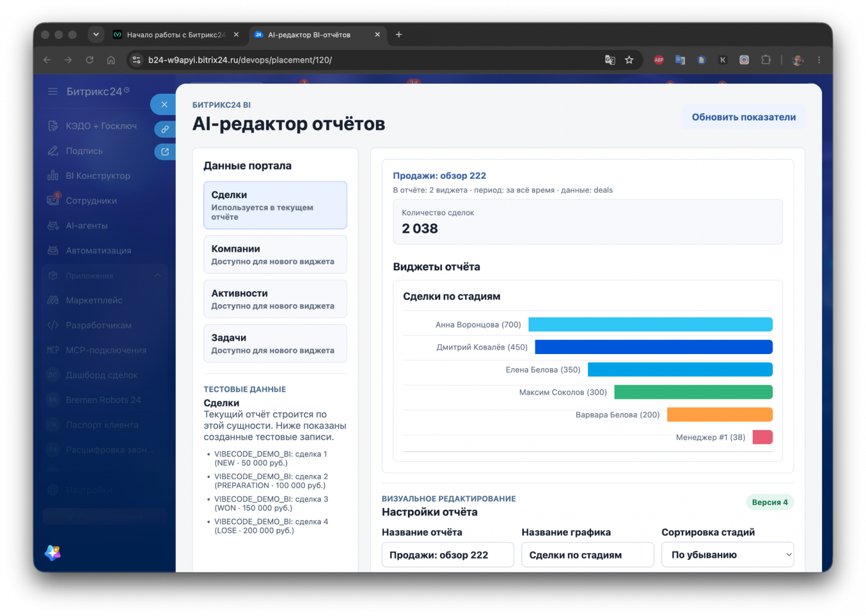Click the Версия 4 badge

pyautogui.click(x=770, y=502)
